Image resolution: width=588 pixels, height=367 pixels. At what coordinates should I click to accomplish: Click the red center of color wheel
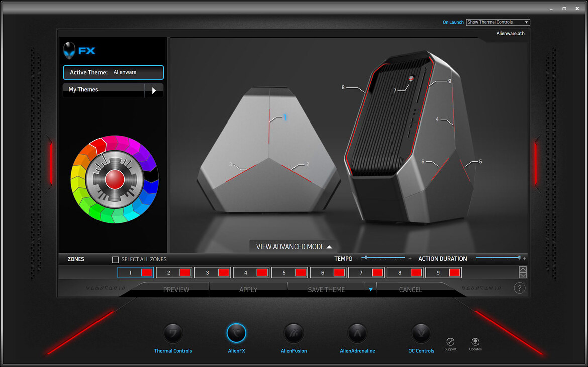pyautogui.click(x=115, y=179)
